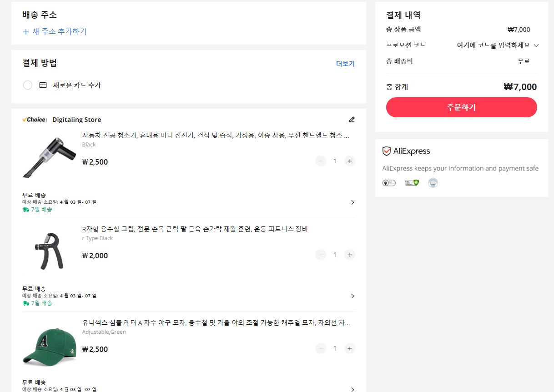
Task: Increase the hand gripper quantity with plus stepper
Action: pyautogui.click(x=349, y=254)
